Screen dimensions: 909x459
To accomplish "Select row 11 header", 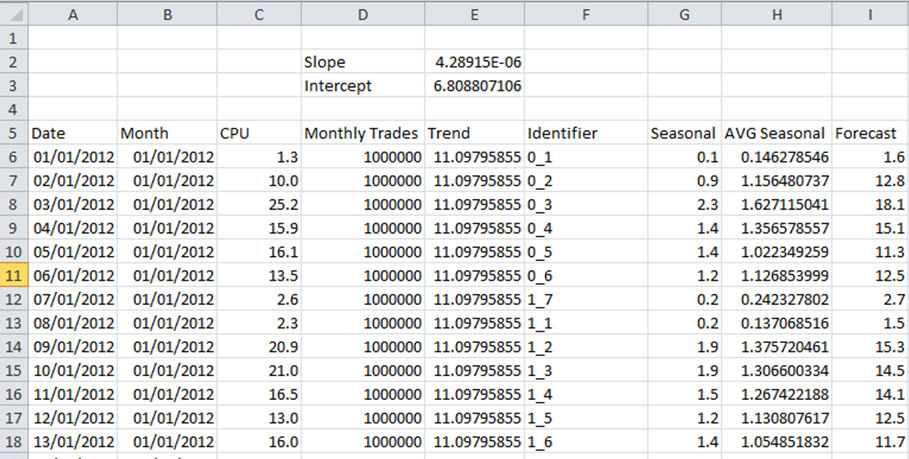I will pos(13,275).
